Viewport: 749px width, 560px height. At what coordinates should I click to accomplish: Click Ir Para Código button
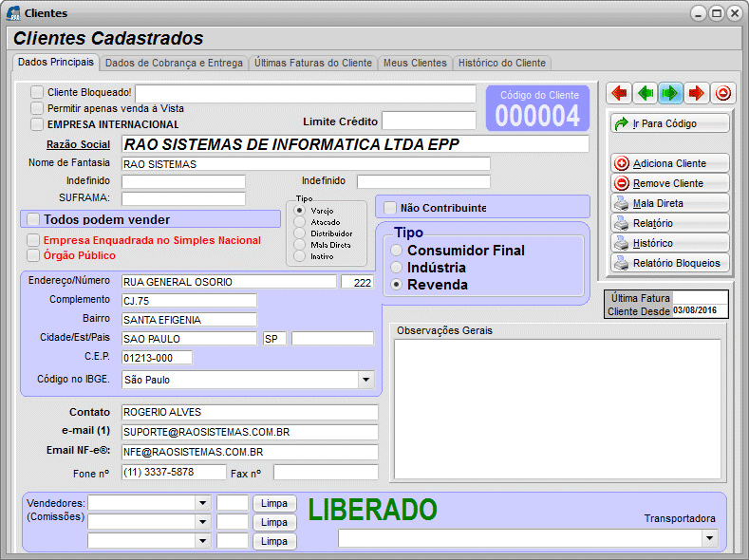[669, 123]
